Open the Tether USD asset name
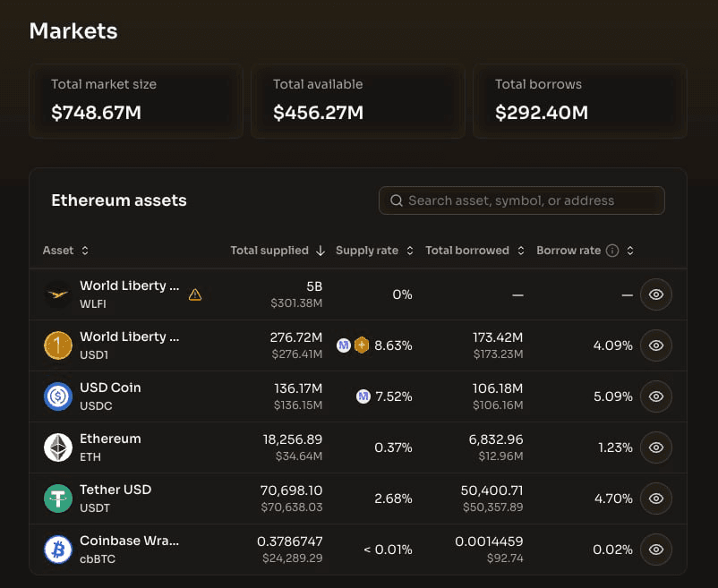The image size is (718, 588). coord(115,490)
